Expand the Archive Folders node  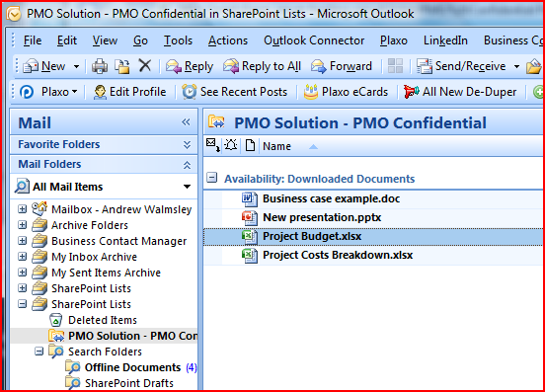coord(23,225)
